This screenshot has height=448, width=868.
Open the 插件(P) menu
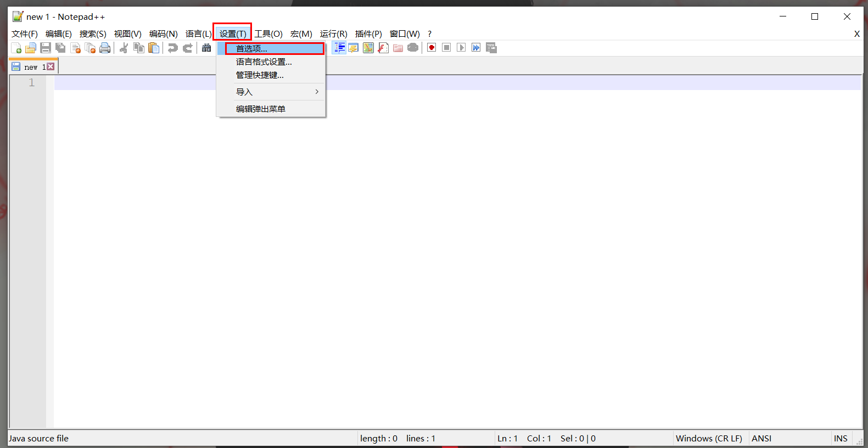(368, 34)
